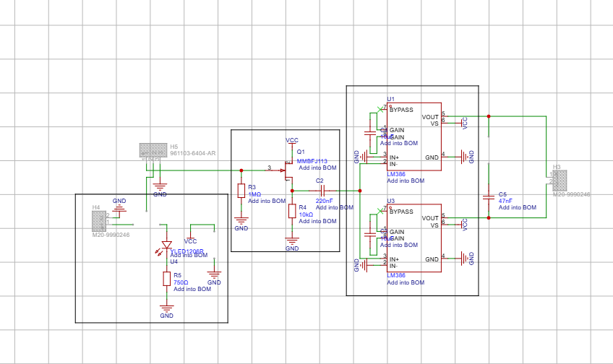Select the Q1 designator label
The image size is (613, 364).
(301, 152)
